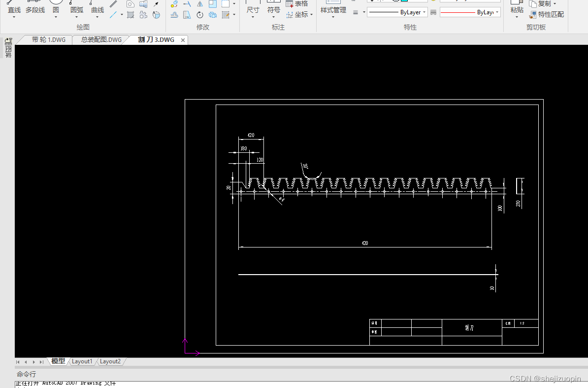Expand the 粘贴 (paste) dropdown arrow

[x=517, y=17]
